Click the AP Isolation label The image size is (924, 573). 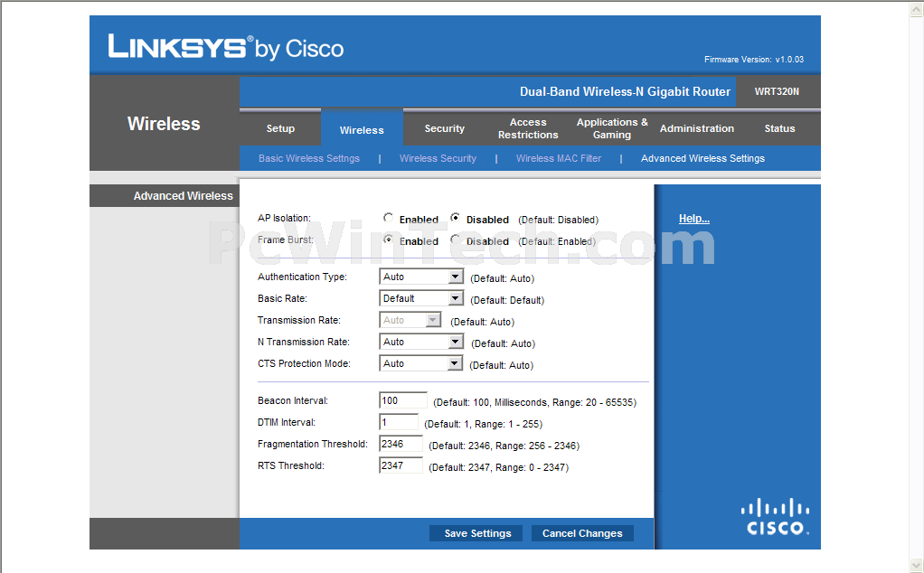point(284,218)
